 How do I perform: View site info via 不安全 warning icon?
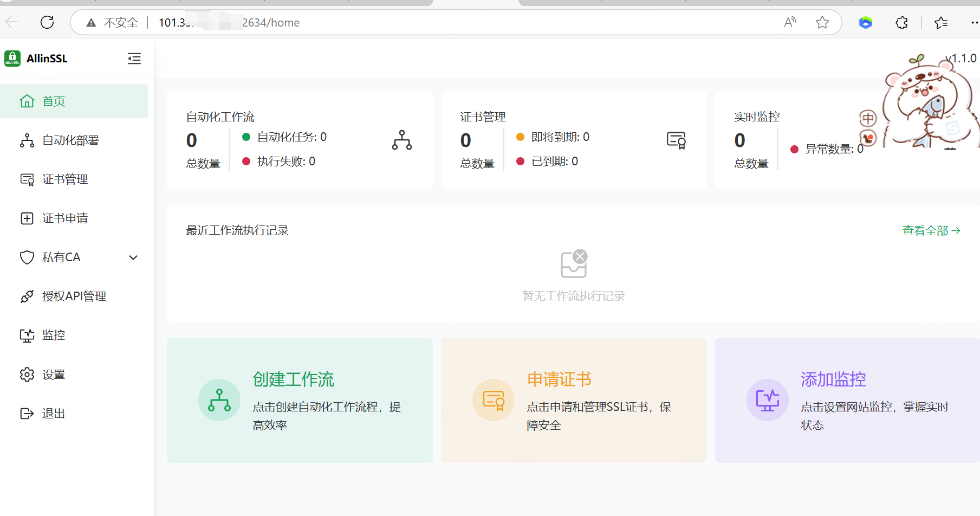(x=92, y=23)
